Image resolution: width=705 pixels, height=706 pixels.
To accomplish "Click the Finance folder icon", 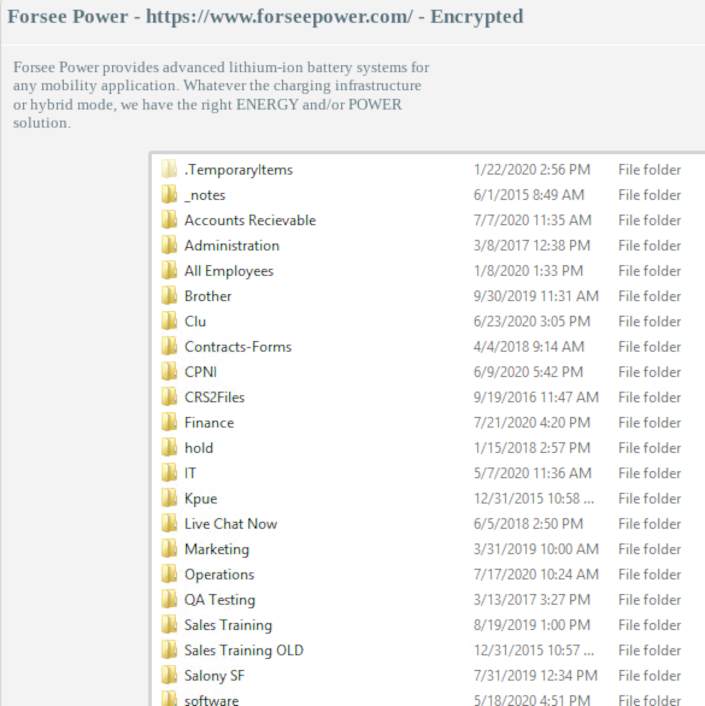I will (x=169, y=423).
